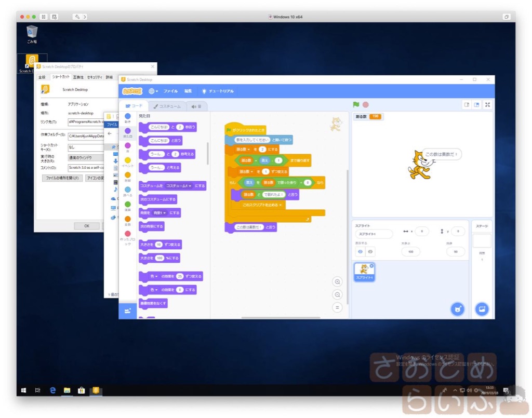Start the project with the green flag
Screen dimensions: 532x418
click(356, 105)
